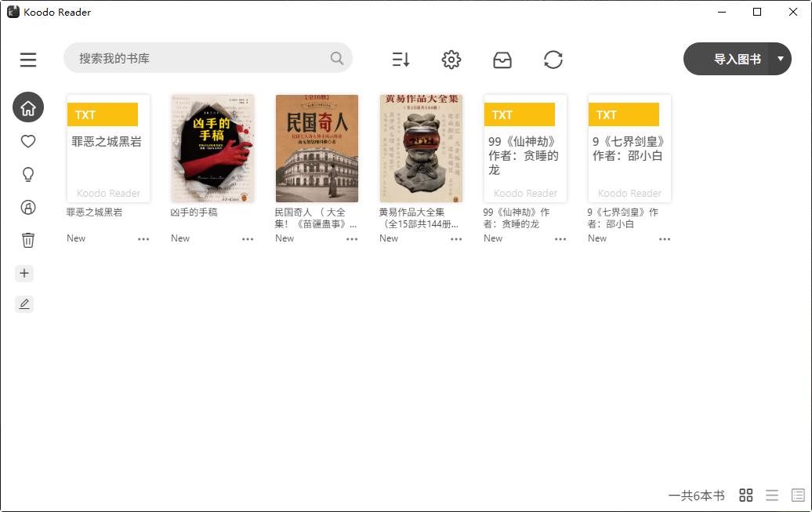This screenshot has height=512, width=812.
Task: Minimize the Koodo Reader window
Action: tap(722, 12)
